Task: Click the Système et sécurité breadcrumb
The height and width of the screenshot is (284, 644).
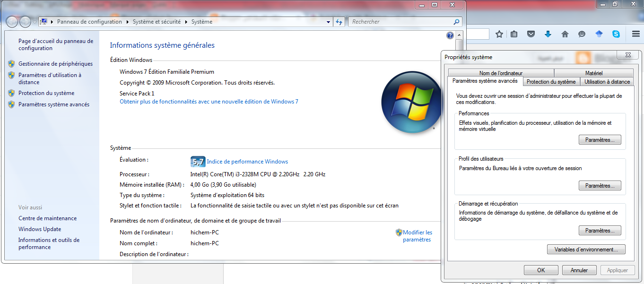Action: (157, 22)
